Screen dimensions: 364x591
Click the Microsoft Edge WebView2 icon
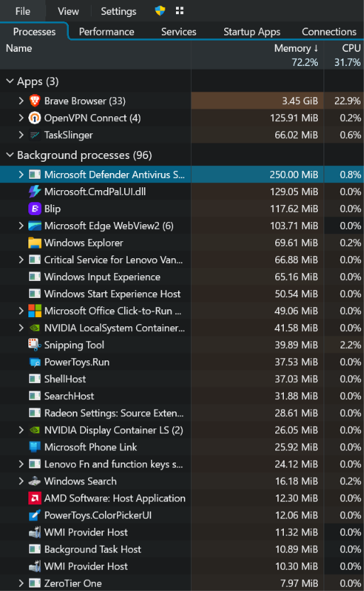tap(35, 226)
